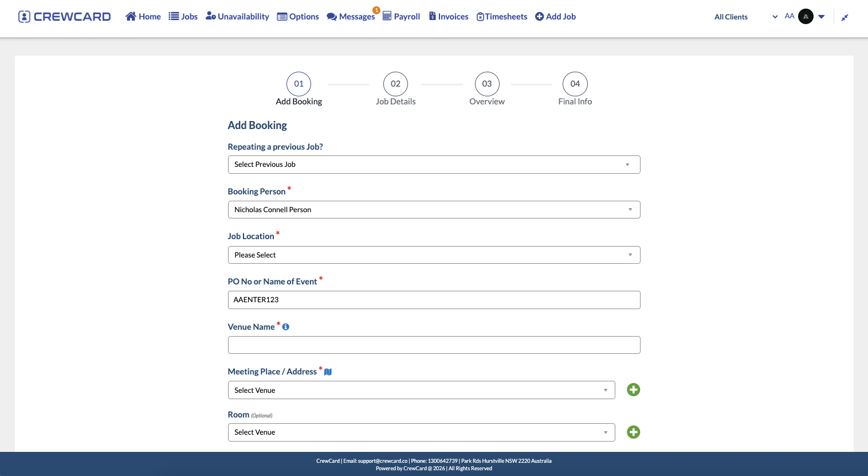
Task: Open the Job Location dropdown
Action: 434,255
